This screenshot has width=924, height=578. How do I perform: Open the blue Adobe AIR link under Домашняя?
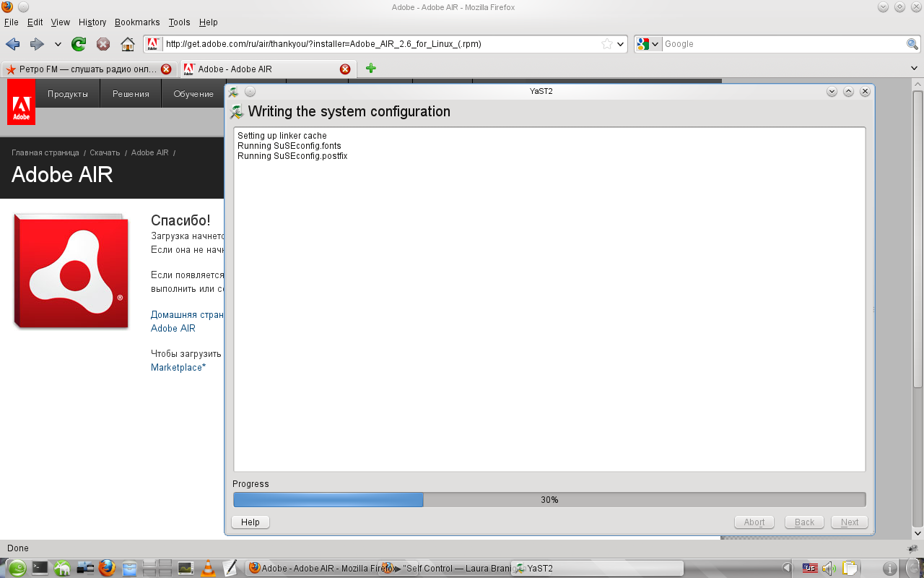click(173, 329)
